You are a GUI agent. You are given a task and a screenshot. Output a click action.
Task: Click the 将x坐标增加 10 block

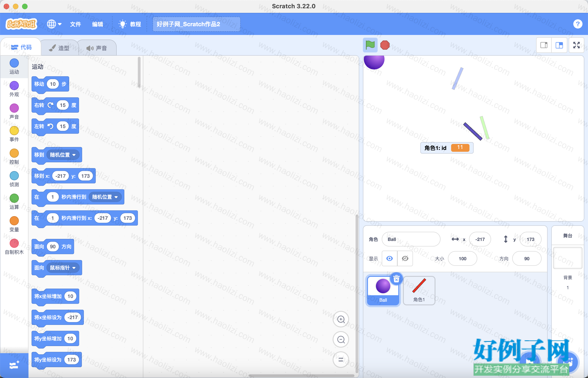[x=55, y=297]
